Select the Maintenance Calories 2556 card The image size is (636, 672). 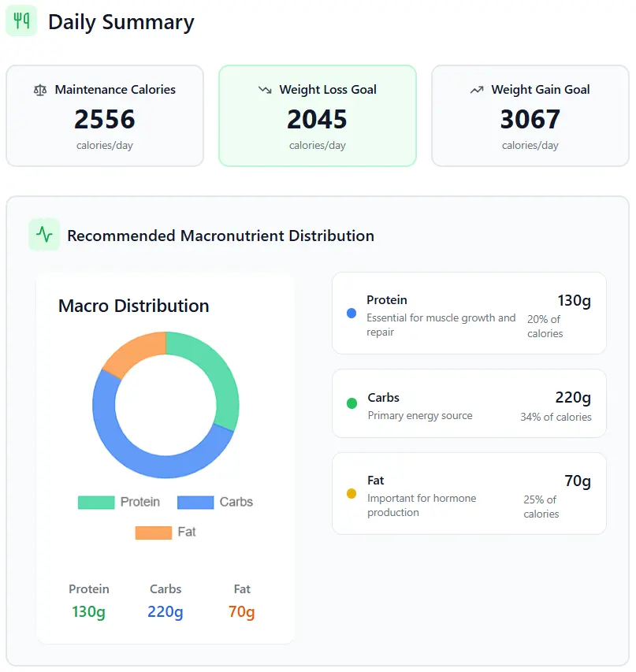[x=105, y=116]
